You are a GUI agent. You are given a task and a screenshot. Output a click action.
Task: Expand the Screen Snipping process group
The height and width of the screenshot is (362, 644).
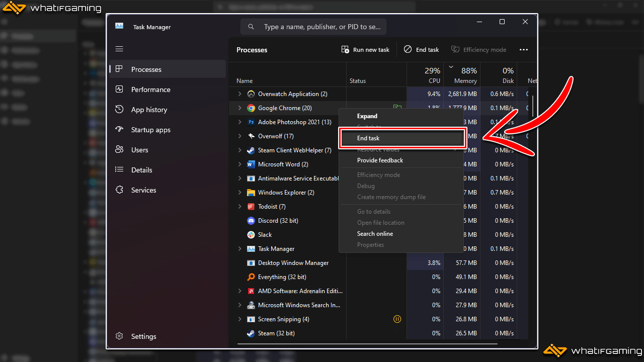coord(239,319)
